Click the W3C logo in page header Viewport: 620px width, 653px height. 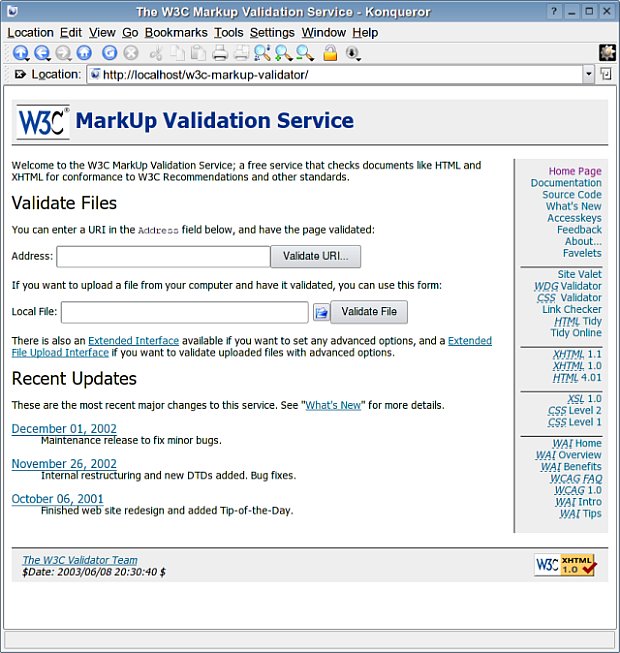click(43, 122)
